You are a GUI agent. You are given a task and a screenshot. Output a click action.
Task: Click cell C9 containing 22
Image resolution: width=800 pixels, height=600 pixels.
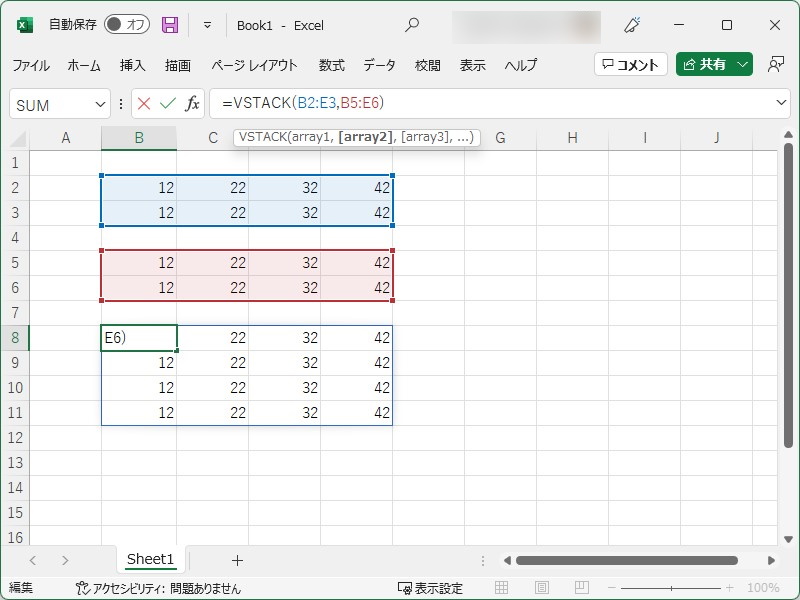tap(212, 363)
